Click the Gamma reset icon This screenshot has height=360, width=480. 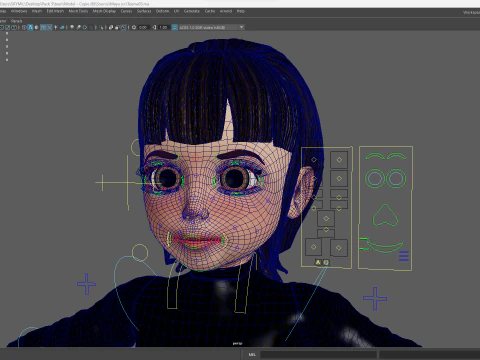[x=154, y=27]
